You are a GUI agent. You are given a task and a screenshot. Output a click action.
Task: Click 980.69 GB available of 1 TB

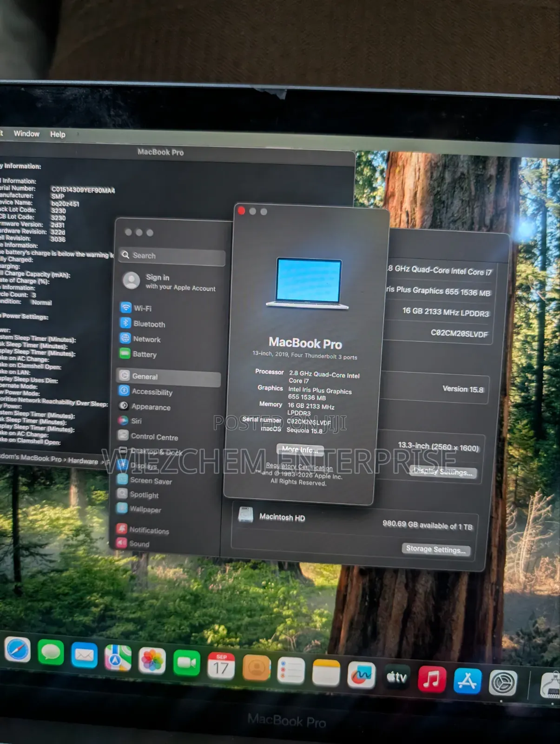pos(428,525)
